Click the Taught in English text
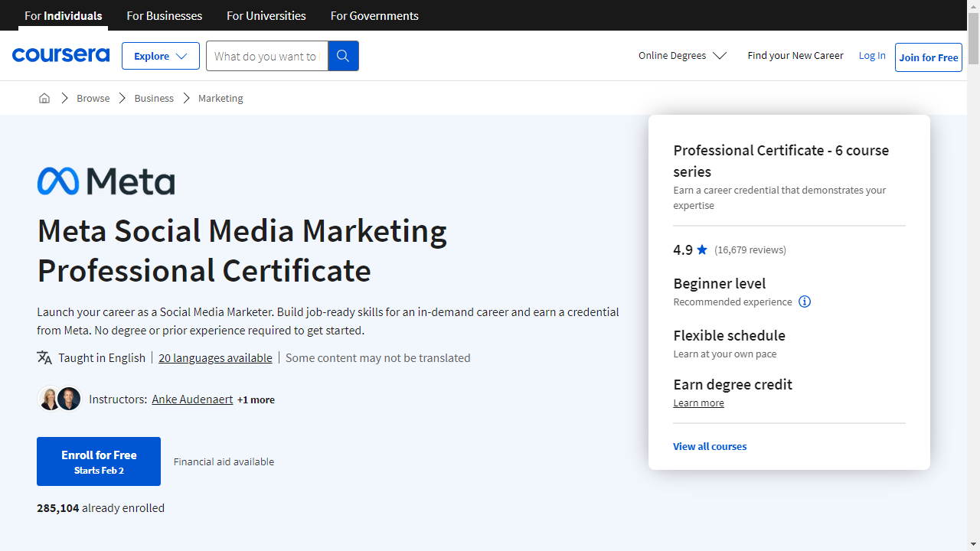The height and width of the screenshot is (551, 980). pos(102,357)
